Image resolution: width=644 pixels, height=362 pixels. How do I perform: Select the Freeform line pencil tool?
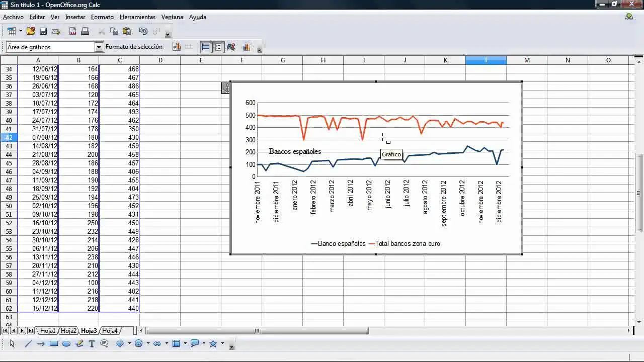pos(79,344)
